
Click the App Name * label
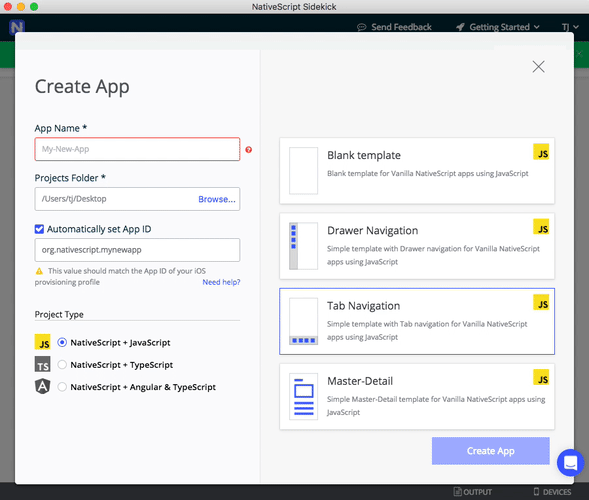61,128
